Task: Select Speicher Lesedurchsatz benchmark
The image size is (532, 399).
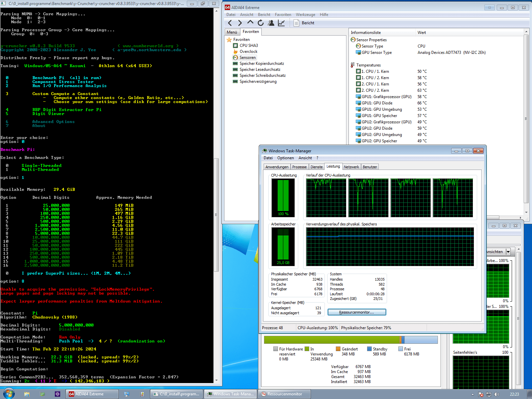Action: pyautogui.click(x=257, y=69)
